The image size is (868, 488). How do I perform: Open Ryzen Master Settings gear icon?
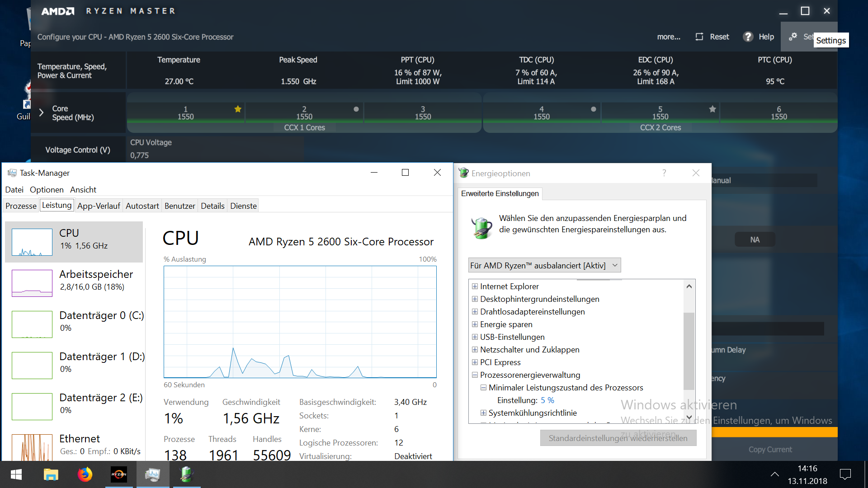pos(793,37)
